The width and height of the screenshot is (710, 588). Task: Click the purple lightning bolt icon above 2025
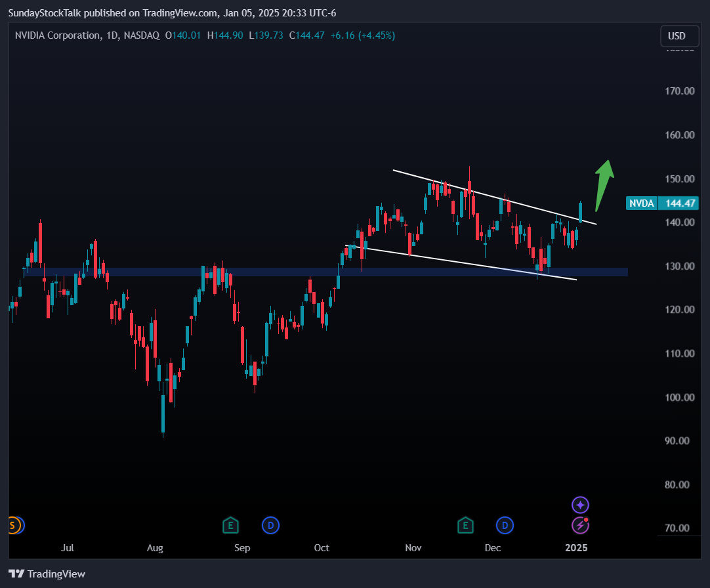(580, 526)
